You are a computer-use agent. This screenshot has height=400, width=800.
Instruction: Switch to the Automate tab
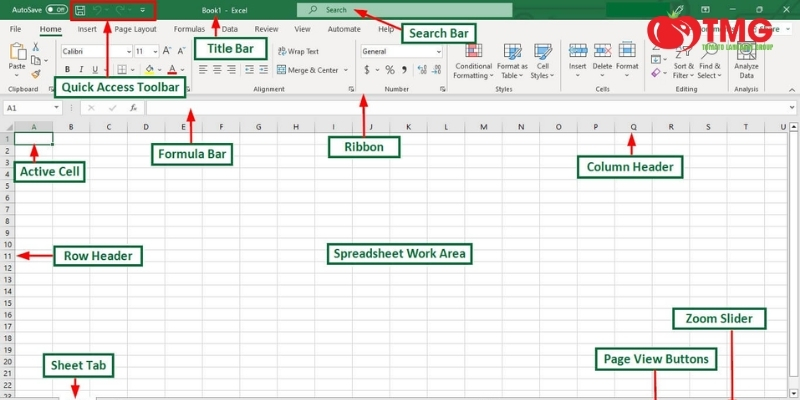[344, 29]
